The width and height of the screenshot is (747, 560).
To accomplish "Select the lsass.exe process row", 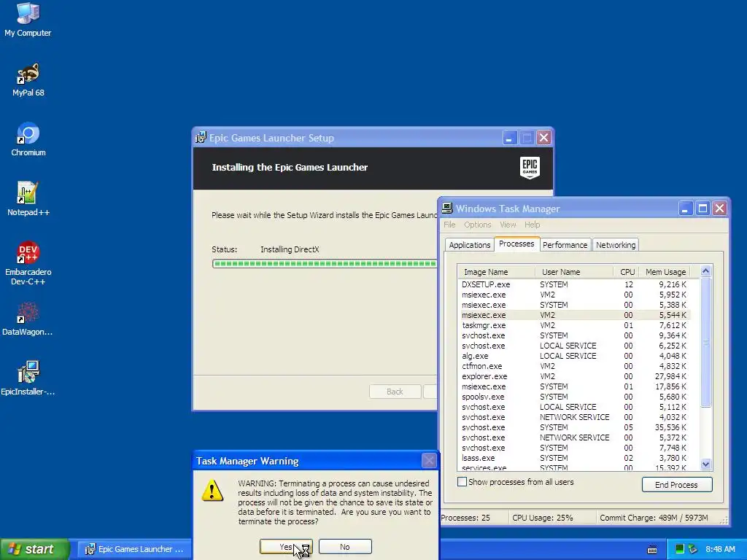I will click(574, 458).
